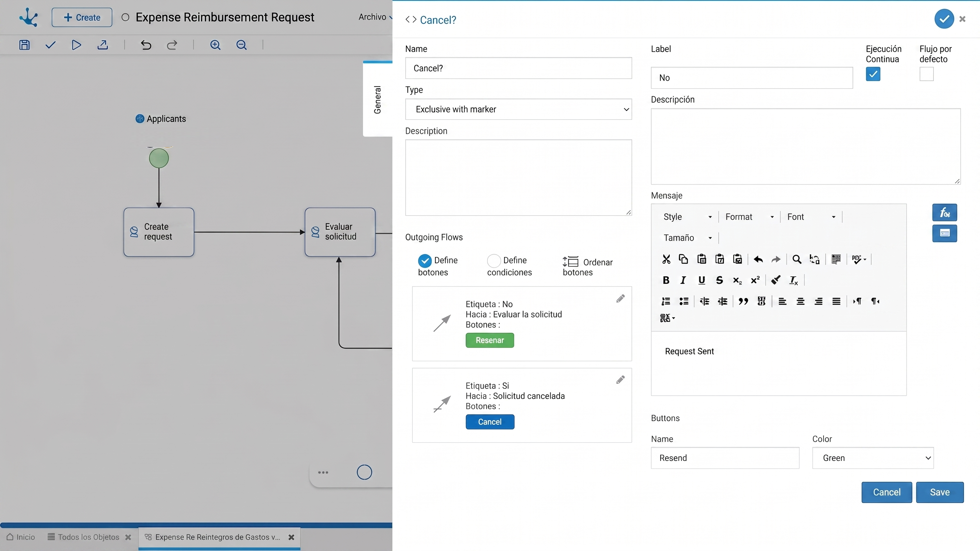Underline text in the Mensaje editor

coord(701,280)
